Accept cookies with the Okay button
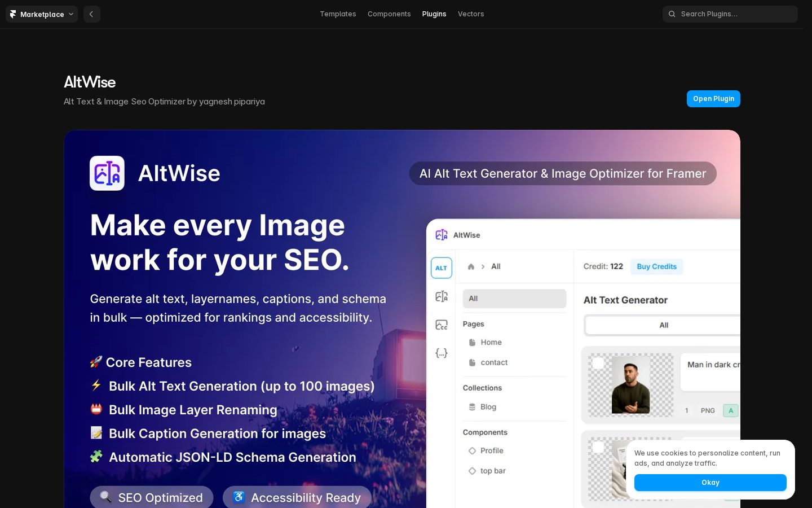The image size is (812, 508). coord(710,483)
